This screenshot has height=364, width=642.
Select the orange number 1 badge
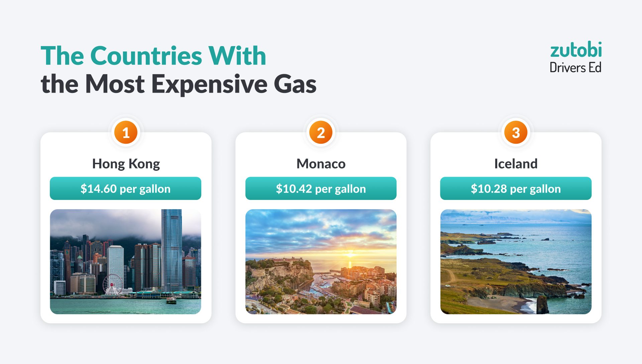point(126,133)
